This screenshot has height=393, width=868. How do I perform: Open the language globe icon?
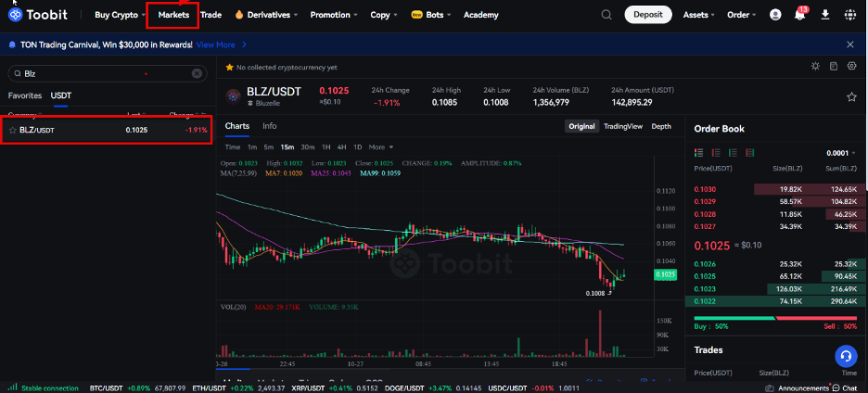(850, 15)
